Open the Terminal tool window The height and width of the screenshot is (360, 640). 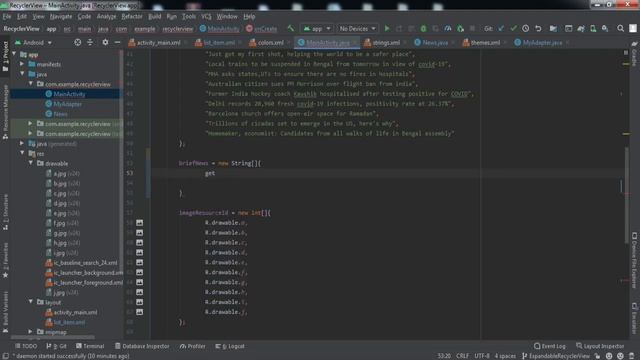[x=90, y=346]
